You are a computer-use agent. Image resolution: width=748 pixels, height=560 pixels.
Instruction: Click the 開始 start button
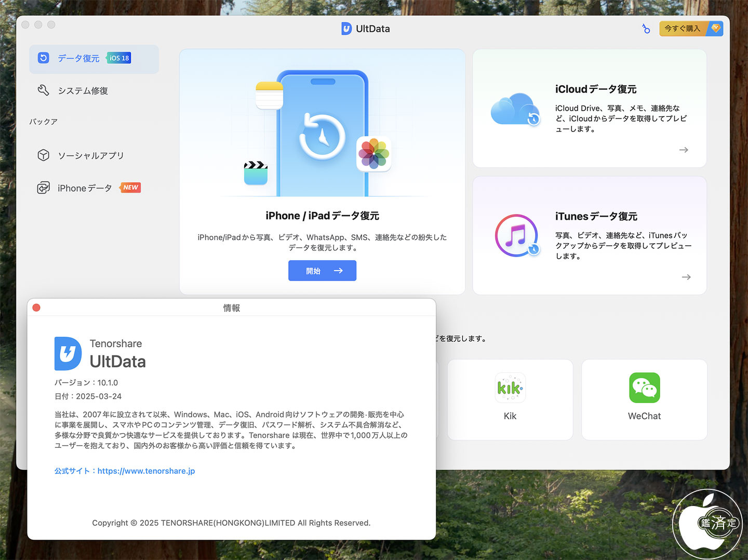coord(322,271)
